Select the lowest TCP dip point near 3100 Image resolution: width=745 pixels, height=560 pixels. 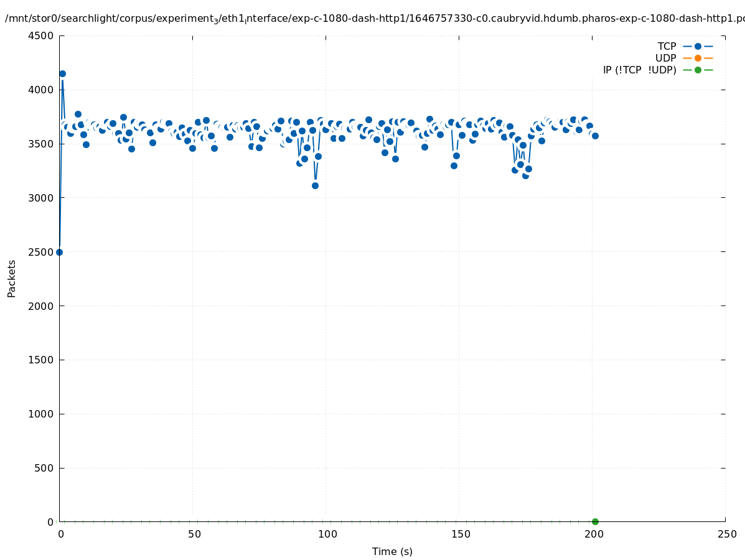315,185
